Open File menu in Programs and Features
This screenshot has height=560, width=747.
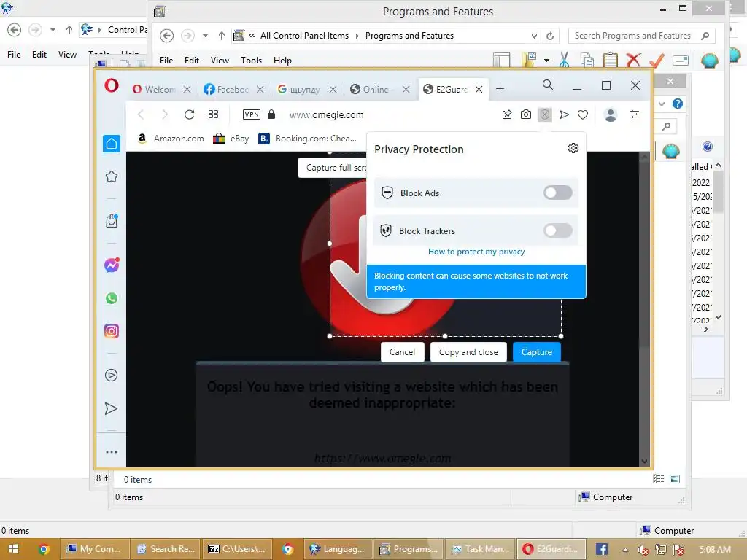tap(166, 61)
